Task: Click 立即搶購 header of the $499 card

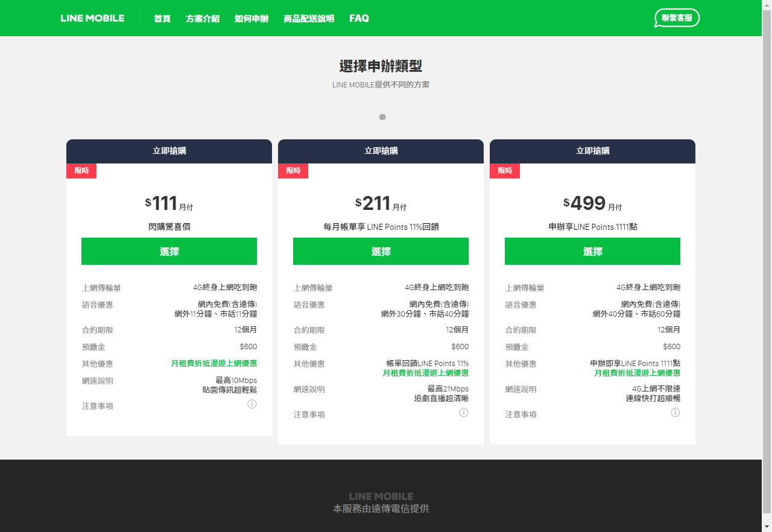Action: [592, 151]
